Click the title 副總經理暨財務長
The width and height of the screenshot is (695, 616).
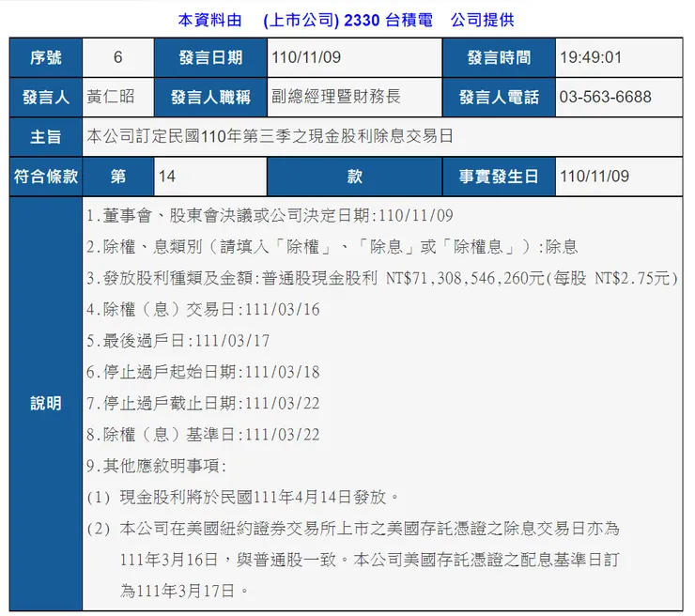(336, 97)
